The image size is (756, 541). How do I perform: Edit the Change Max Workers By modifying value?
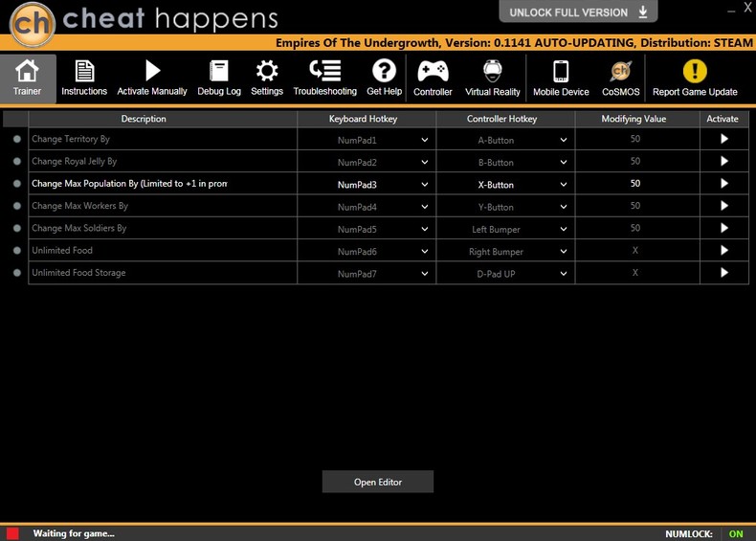(637, 206)
